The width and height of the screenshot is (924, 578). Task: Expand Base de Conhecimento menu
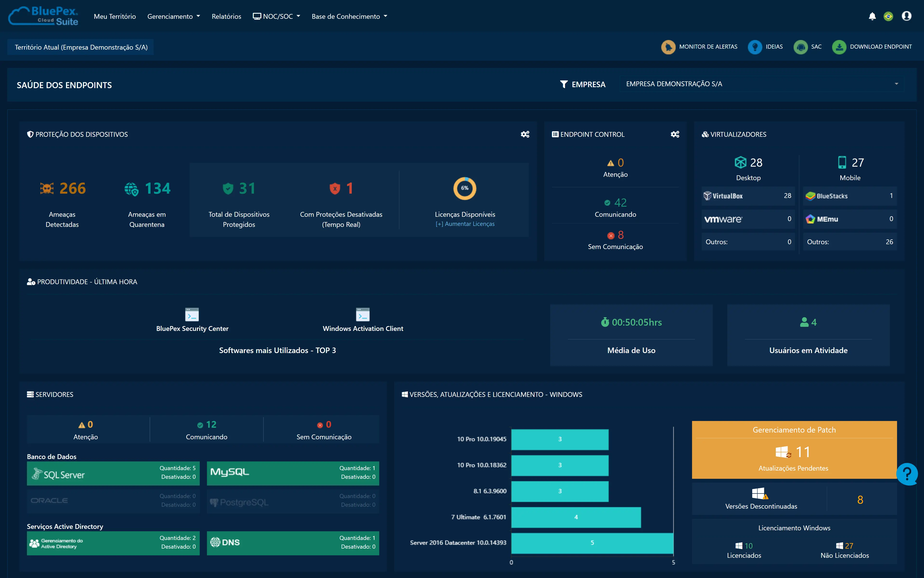coord(349,16)
